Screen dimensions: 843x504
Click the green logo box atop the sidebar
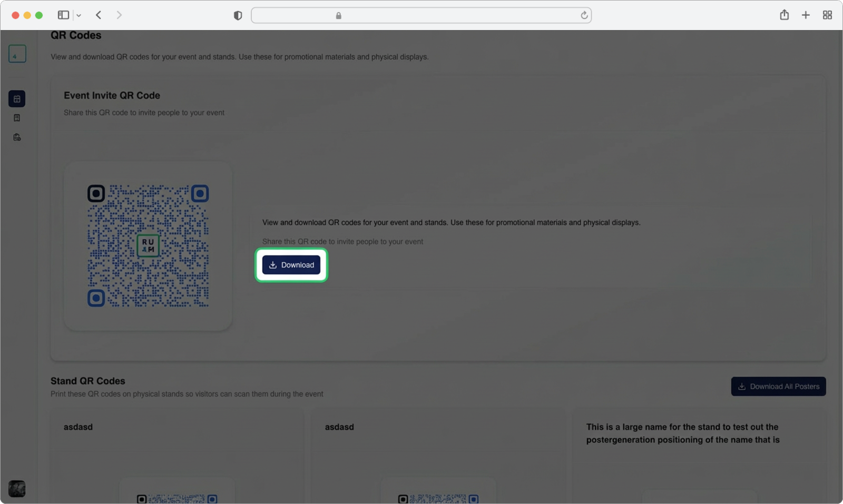tap(17, 54)
